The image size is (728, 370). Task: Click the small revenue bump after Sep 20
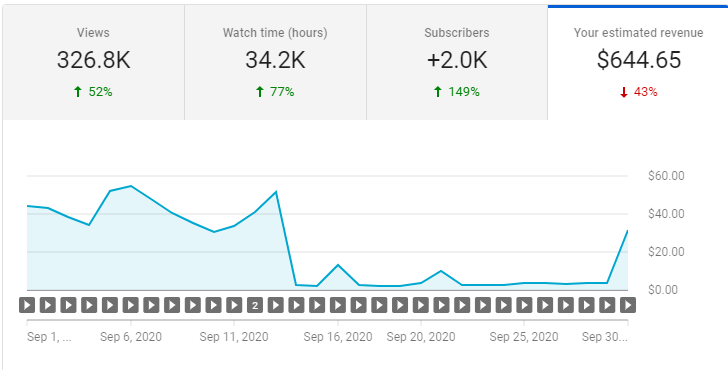pos(441,271)
